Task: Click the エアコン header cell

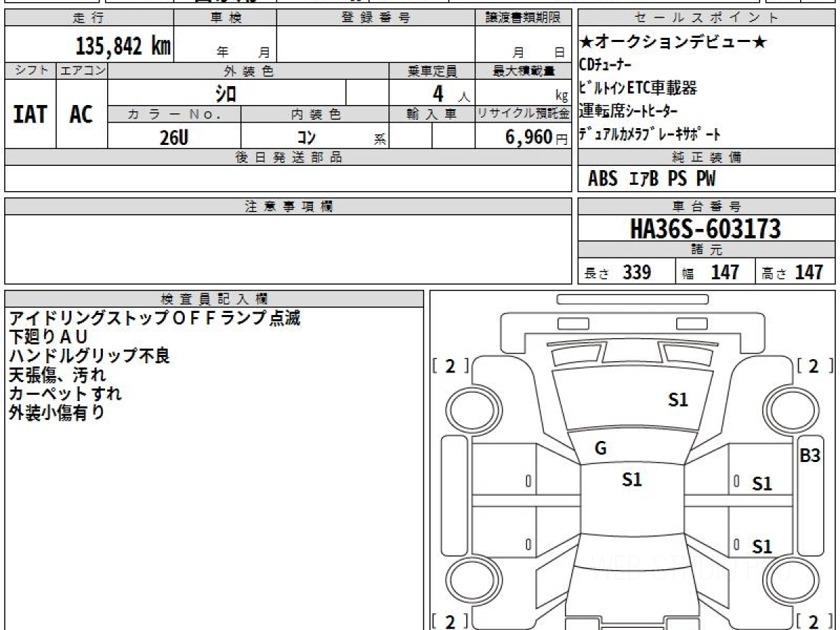Action: (x=83, y=71)
